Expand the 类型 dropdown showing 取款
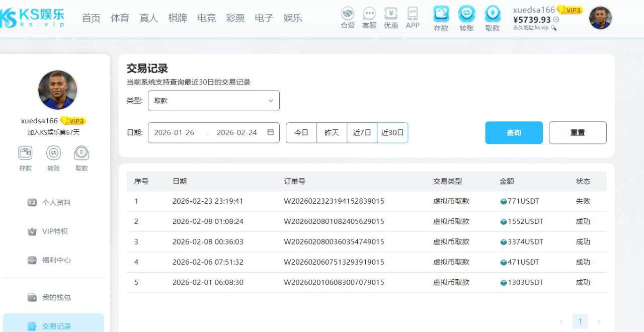 click(x=214, y=101)
